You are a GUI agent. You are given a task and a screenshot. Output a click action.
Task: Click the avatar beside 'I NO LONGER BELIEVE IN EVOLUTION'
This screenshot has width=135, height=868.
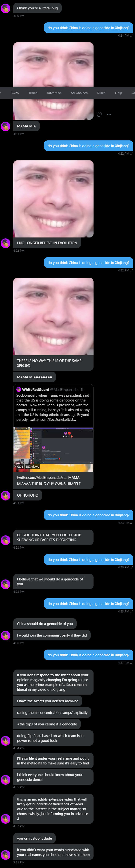pyautogui.click(x=6, y=243)
